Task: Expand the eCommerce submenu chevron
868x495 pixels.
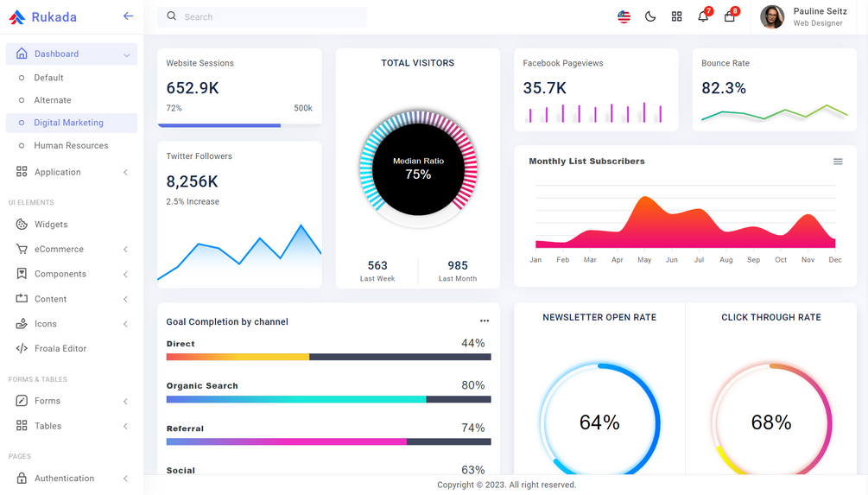Action: [x=125, y=250]
